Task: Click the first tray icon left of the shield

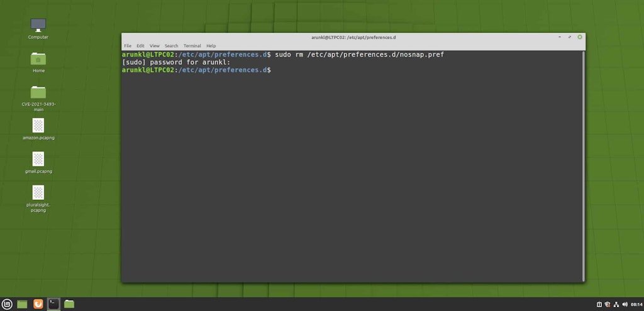Action: pos(599,305)
